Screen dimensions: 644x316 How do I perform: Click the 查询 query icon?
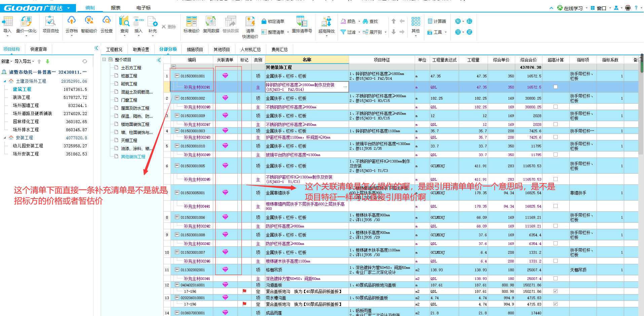[124, 22]
